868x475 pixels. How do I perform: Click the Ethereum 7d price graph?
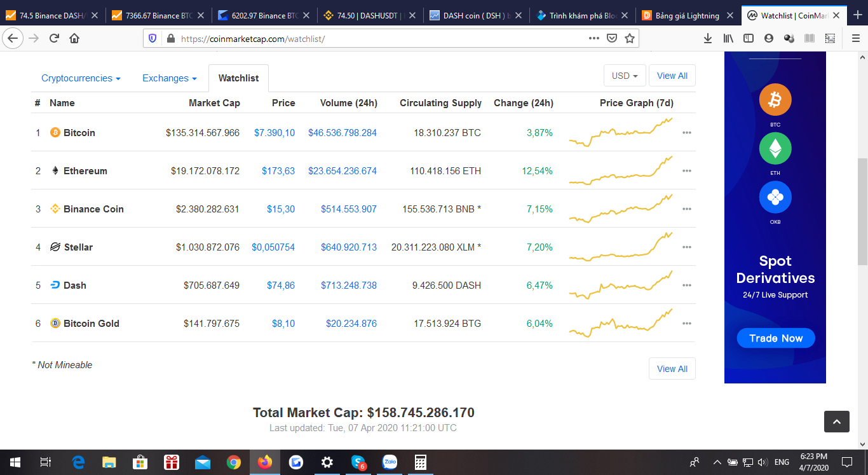click(x=621, y=170)
